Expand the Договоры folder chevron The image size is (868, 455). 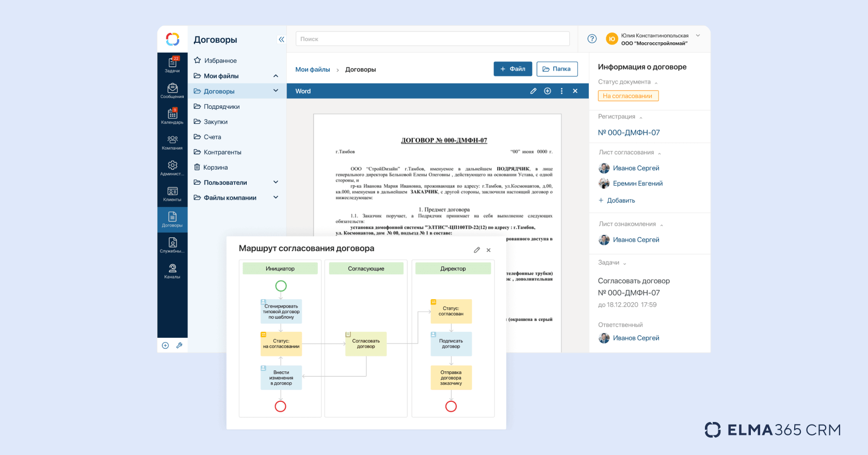coord(276,91)
